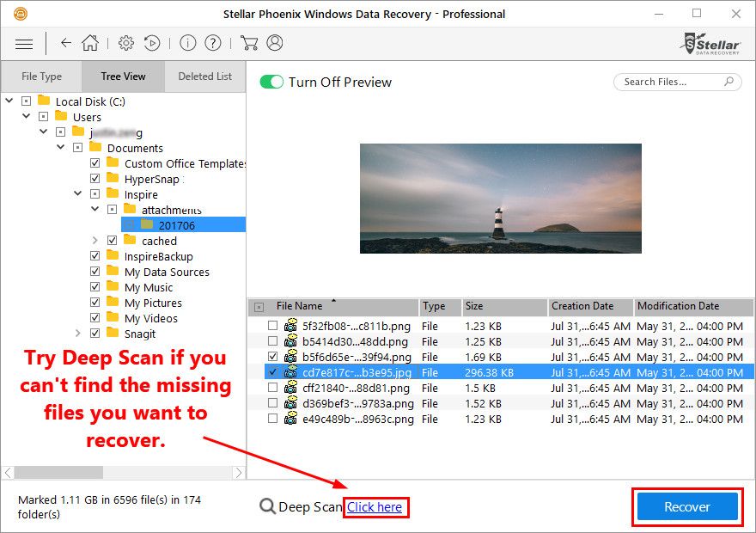Check the 5f32fb08 png file checkbox
The width and height of the screenshot is (756, 533).
pyautogui.click(x=273, y=326)
